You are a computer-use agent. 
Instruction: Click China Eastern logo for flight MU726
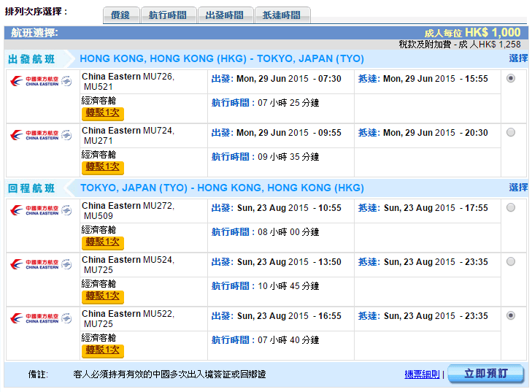pyautogui.click(x=41, y=80)
